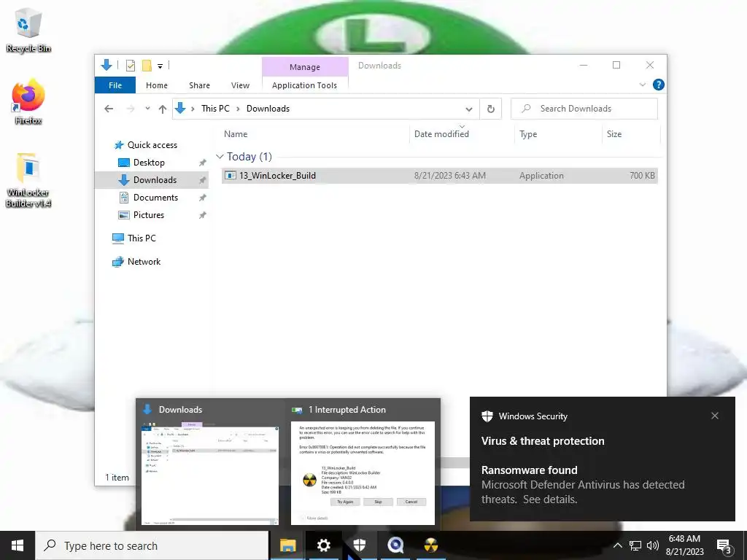This screenshot has height=560, width=747.
Task: Select Network in the navigation pane
Action: [x=144, y=262]
